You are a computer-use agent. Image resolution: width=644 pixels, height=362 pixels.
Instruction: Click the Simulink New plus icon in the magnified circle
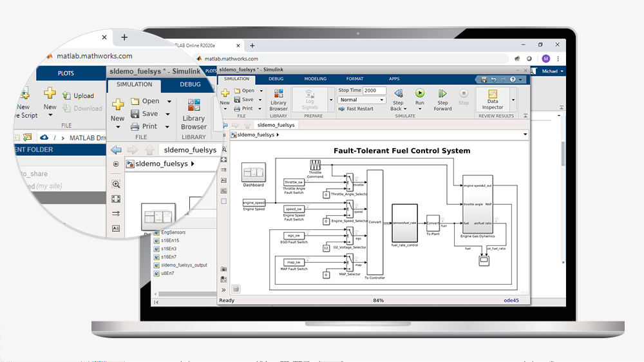(118, 104)
